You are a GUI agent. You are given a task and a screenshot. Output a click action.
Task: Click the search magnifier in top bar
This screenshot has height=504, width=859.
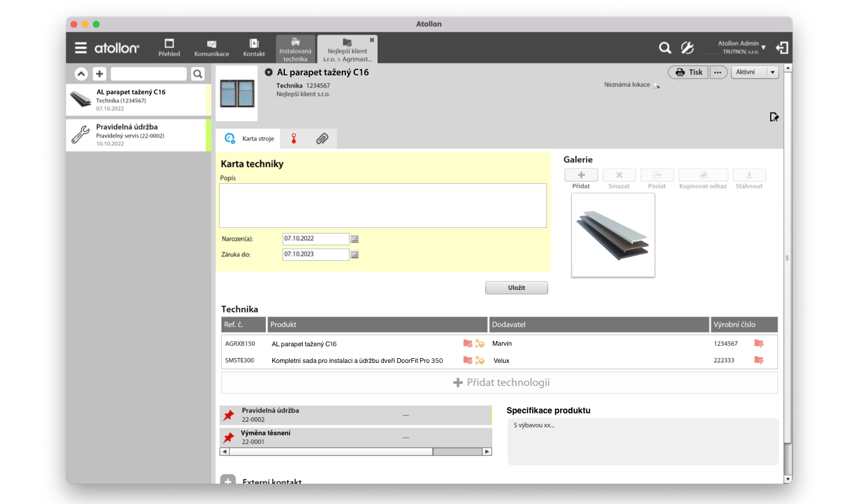665,48
